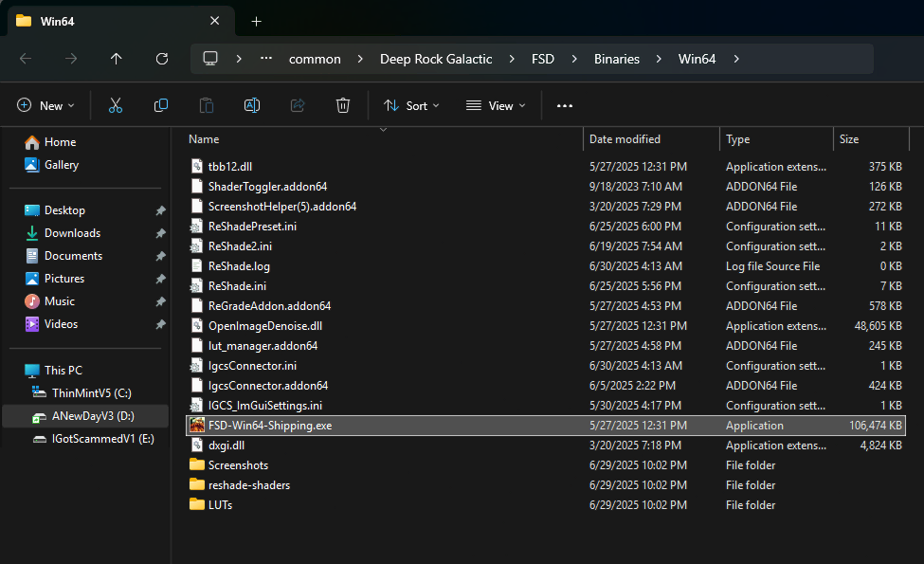Unpin Desktop using its pin icon
The image size is (924, 564).
pyautogui.click(x=160, y=210)
